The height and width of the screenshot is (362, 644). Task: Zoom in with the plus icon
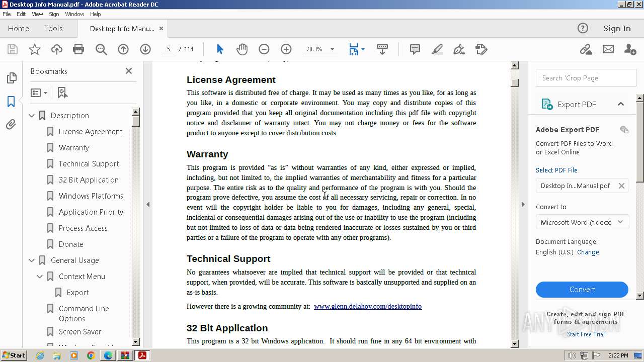pyautogui.click(x=286, y=49)
